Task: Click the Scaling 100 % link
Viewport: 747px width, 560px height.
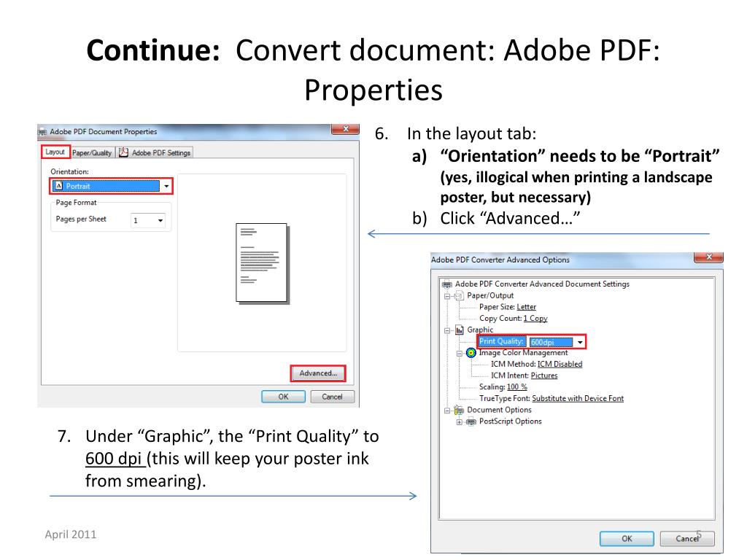Action: coord(517,387)
